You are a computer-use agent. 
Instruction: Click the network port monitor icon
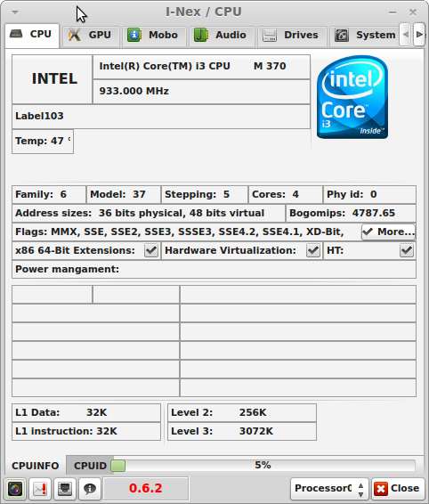tap(65, 489)
